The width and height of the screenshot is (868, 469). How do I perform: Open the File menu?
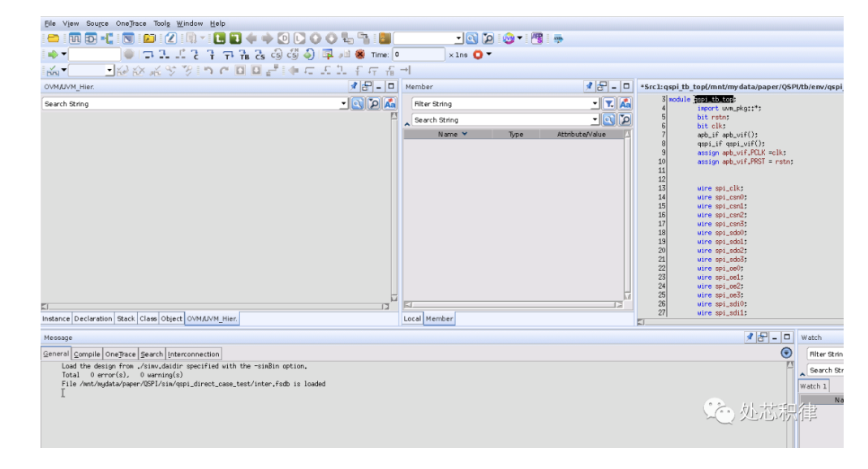tap(49, 24)
